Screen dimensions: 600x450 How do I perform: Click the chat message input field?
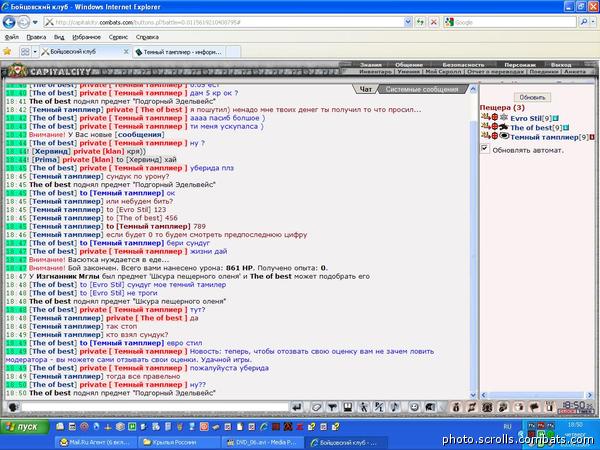point(155,407)
